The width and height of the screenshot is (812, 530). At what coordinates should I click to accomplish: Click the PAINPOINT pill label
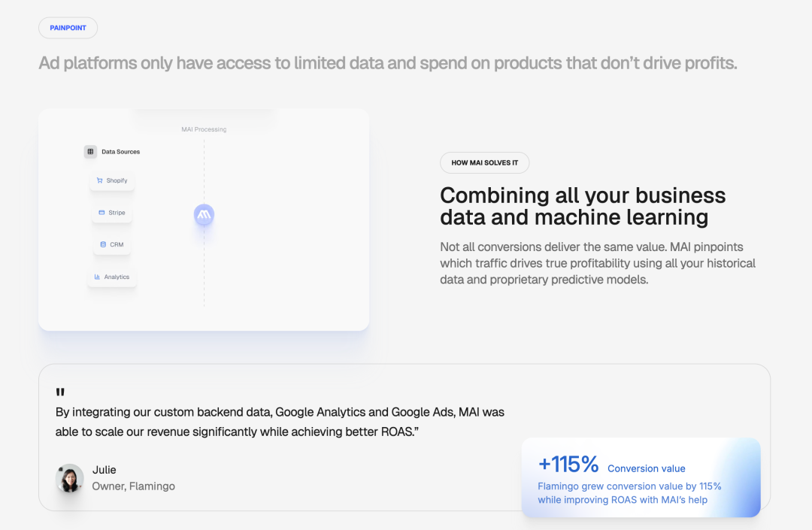point(68,28)
